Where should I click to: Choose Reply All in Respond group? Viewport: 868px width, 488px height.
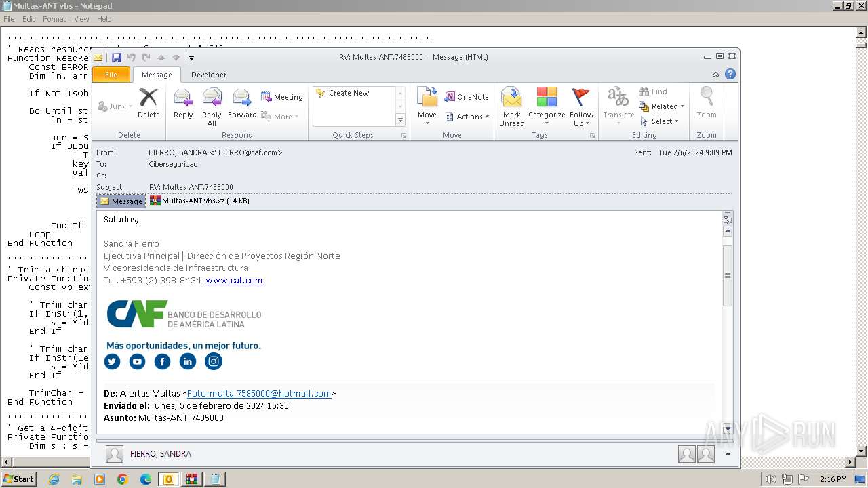click(212, 107)
